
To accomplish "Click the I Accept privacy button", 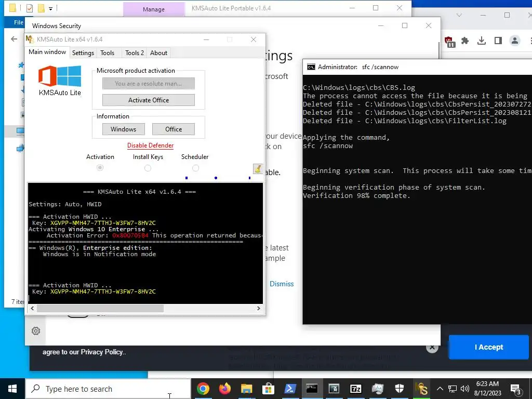I will point(488,347).
